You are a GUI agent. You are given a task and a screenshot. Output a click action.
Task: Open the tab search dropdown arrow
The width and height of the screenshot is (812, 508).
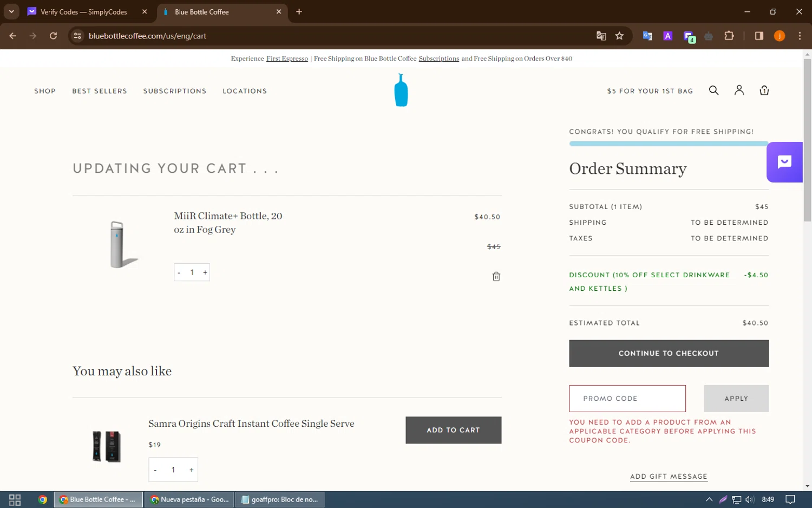[x=11, y=11]
